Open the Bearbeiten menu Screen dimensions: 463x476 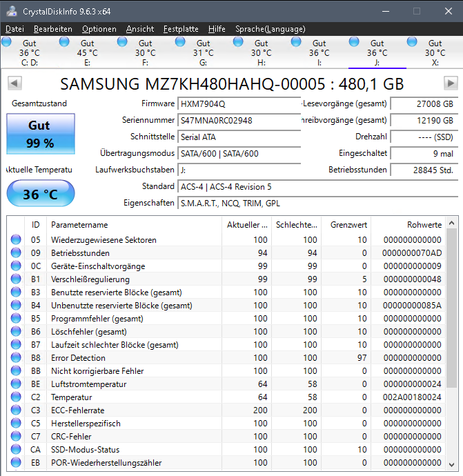pyautogui.click(x=53, y=29)
